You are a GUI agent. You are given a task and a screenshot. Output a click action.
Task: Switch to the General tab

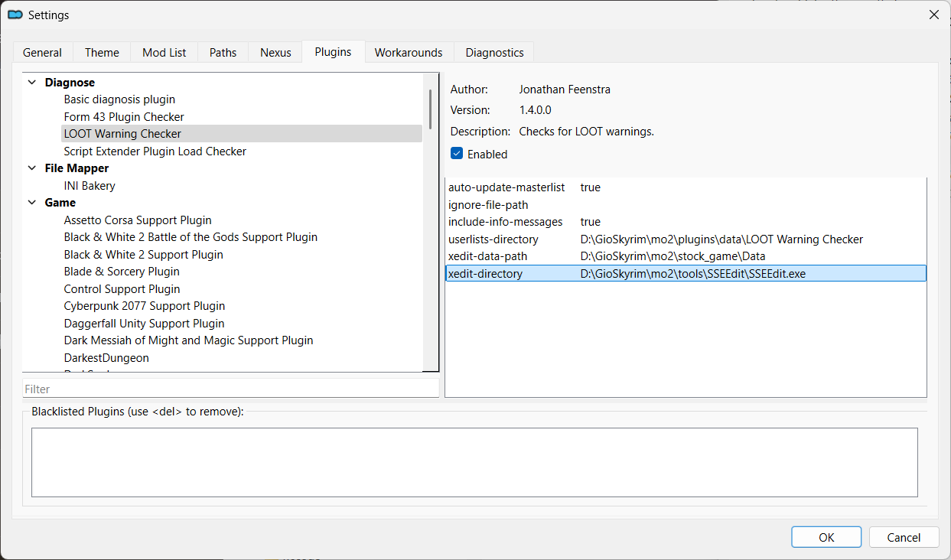[x=42, y=52]
